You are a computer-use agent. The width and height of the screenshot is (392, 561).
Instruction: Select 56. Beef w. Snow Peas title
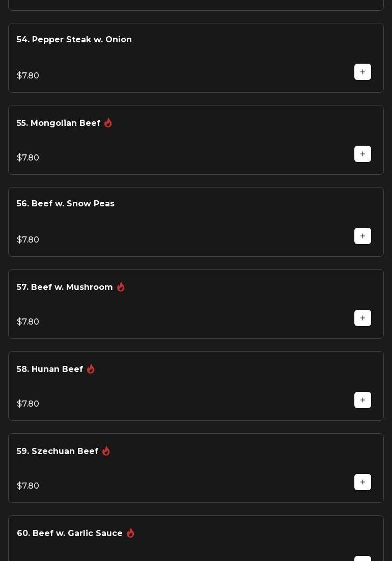66,204
